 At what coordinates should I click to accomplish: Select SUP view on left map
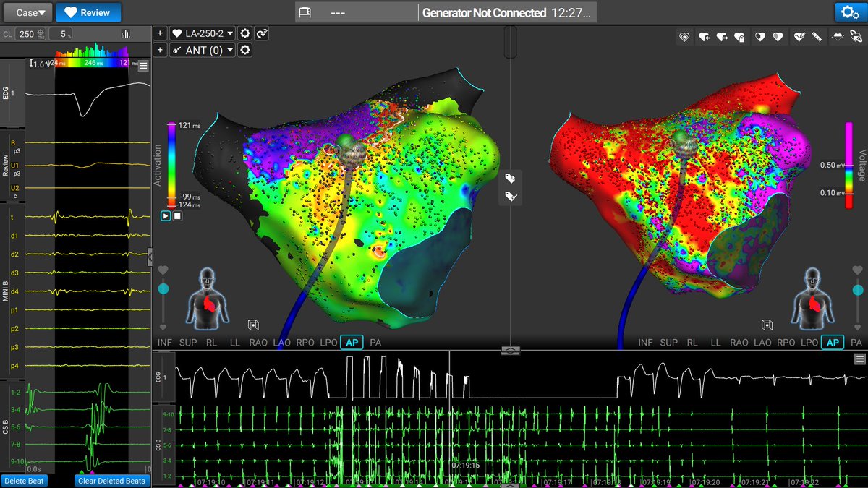pos(188,342)
